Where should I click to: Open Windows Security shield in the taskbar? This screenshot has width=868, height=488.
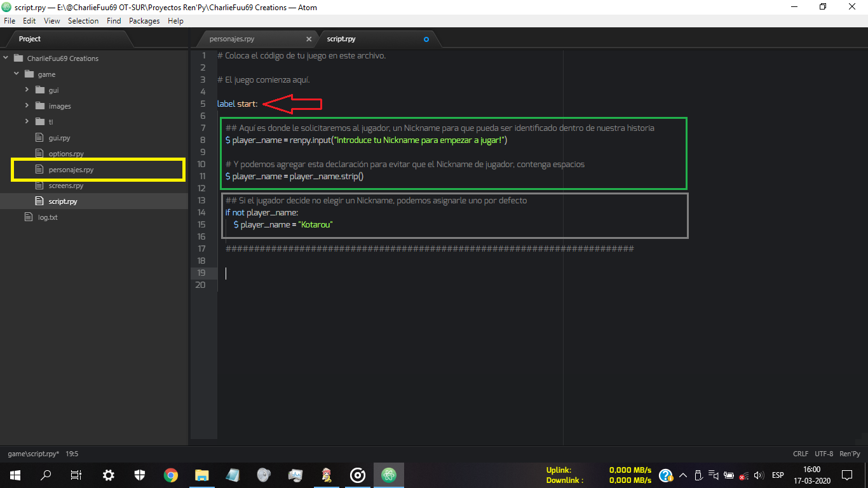coord(140,475)
